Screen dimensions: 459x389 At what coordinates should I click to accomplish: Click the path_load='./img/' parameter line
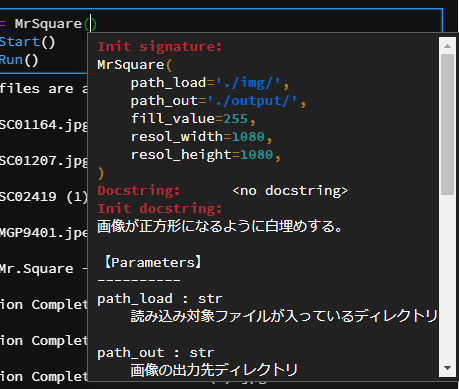click(x=210, y=83)
